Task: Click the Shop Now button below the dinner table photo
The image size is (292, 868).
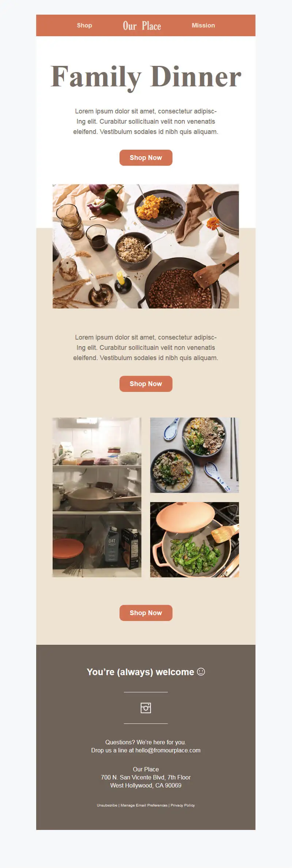Action: [146, 384]
